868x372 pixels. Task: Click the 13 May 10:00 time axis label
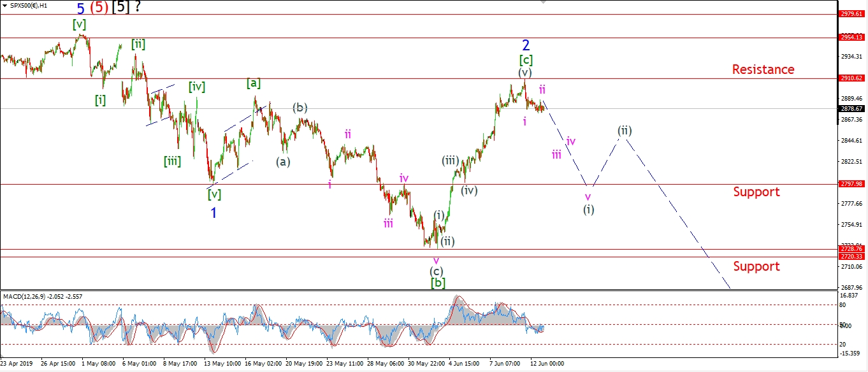pyautogui.click(x=221, y=364)
